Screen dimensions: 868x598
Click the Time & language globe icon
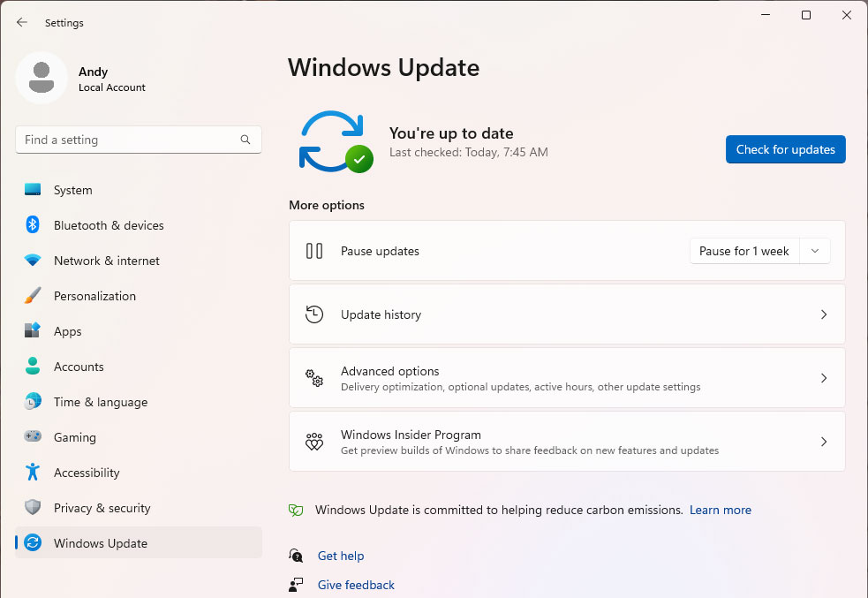pos(33,401)
